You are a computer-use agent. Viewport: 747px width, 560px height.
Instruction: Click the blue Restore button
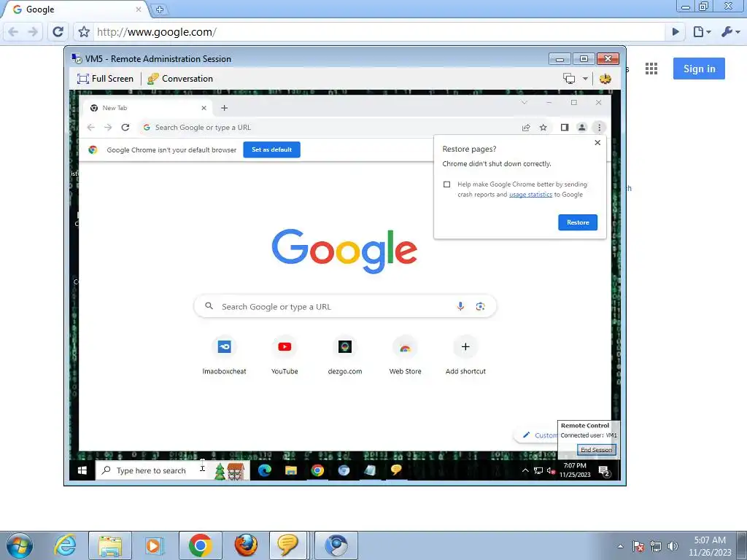[578, 222]
